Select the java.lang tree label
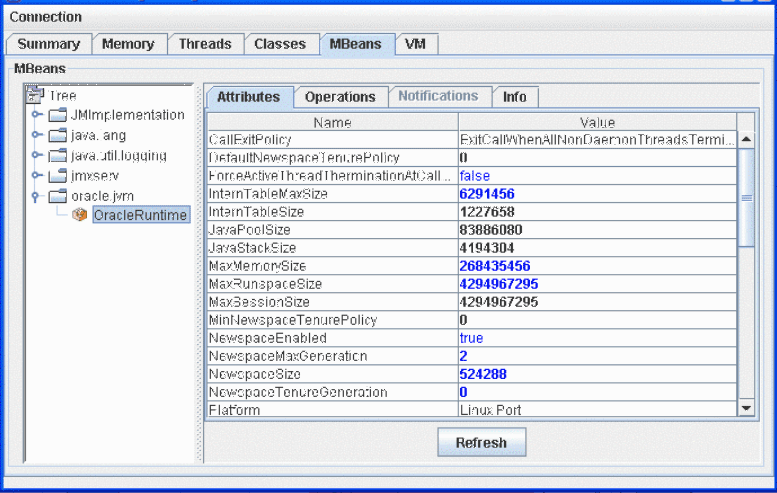777x493 pixels. tap(99, 135)
